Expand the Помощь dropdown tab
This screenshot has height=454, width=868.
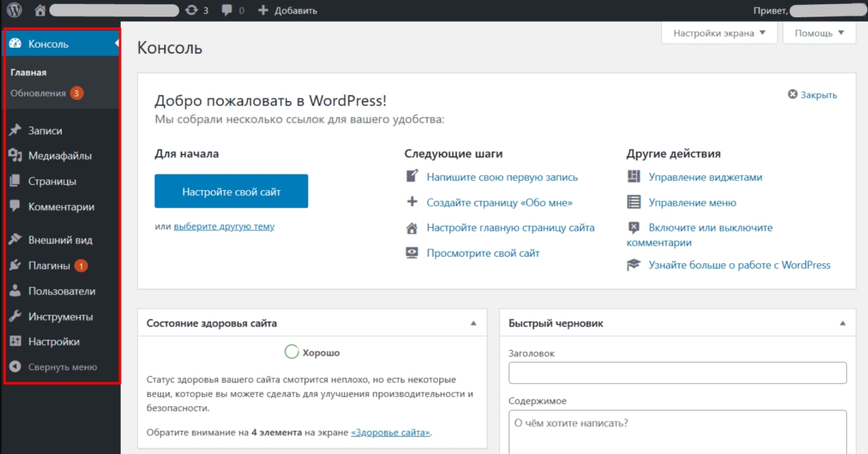coord(820,33)
